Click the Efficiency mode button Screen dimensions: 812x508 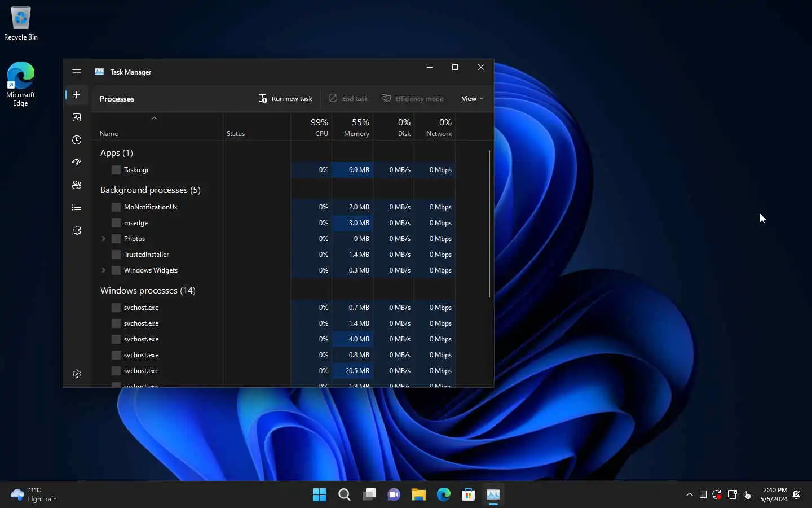coord(413,99)
